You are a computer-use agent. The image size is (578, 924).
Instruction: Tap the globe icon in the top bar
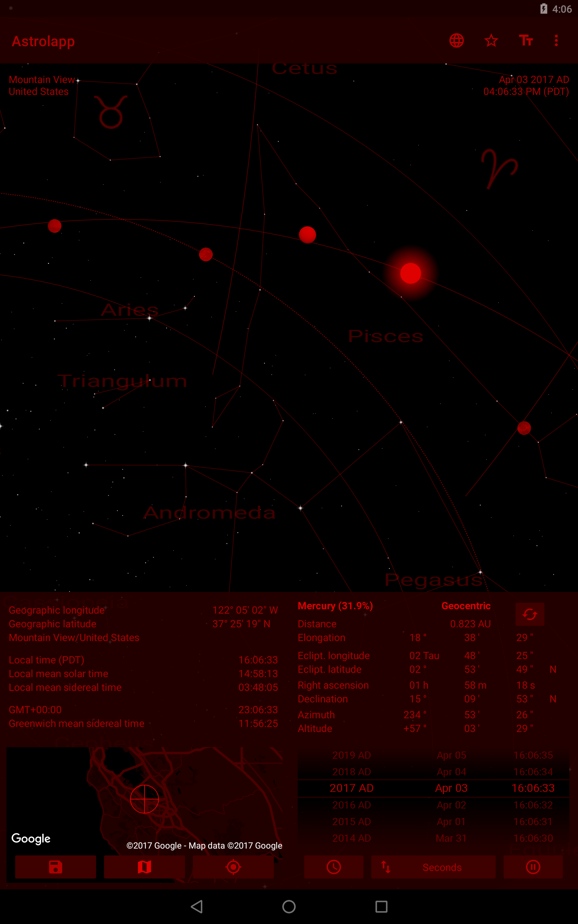tap(456, 40)
